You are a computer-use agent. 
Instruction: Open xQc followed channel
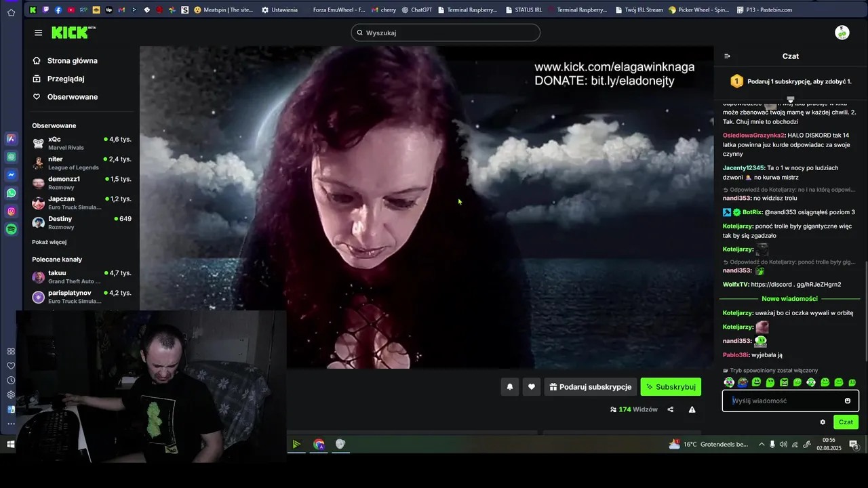[81, 143]
